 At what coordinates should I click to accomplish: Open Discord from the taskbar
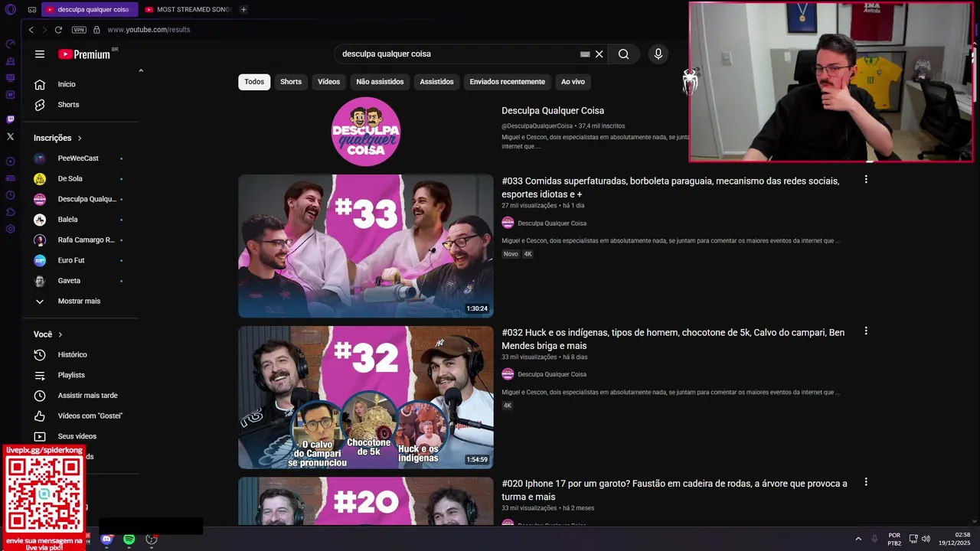tap(106, 539)
